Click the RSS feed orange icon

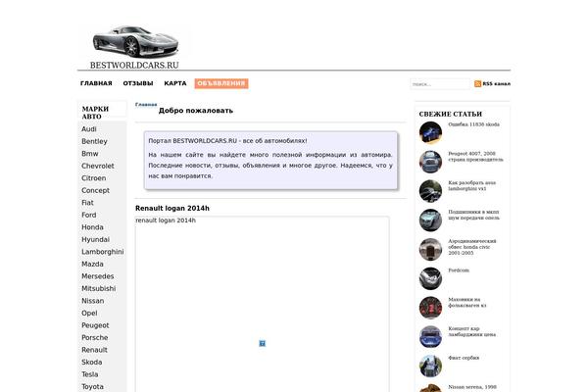[x=477, y=83]
